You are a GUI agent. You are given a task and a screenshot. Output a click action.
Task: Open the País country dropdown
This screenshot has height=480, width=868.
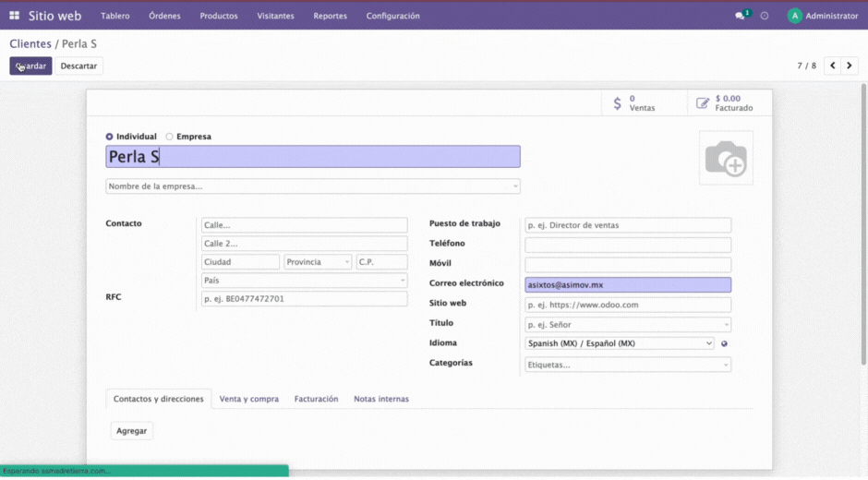(305, 280)
